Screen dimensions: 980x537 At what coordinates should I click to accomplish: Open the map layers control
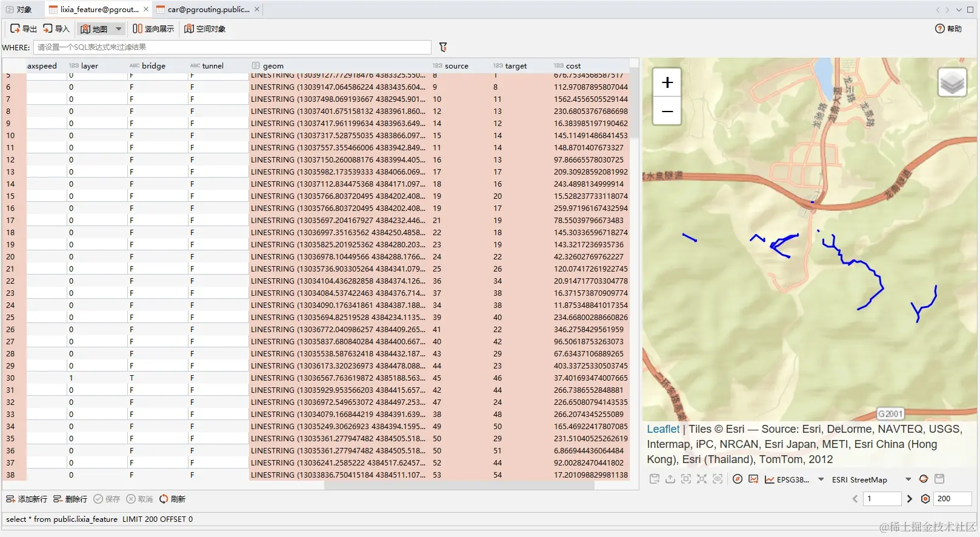tap(952, 82)
